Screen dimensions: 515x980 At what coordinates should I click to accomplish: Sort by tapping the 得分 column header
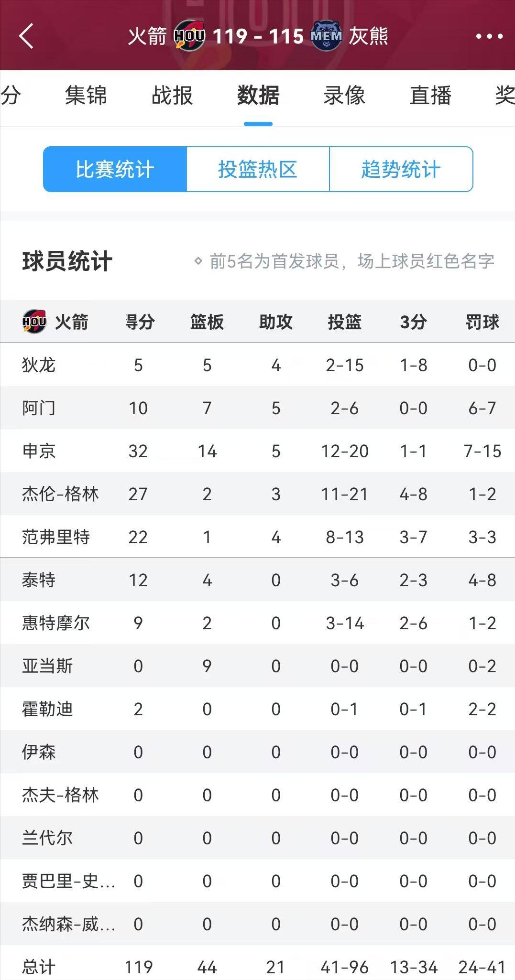click(139, 322)
